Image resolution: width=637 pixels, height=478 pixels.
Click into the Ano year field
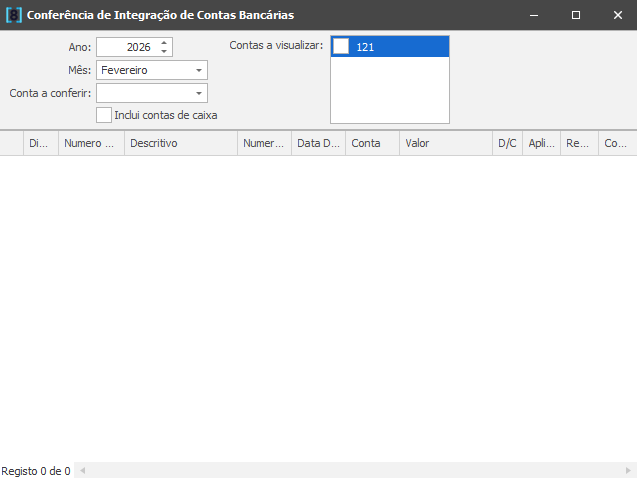pos(126,47)
